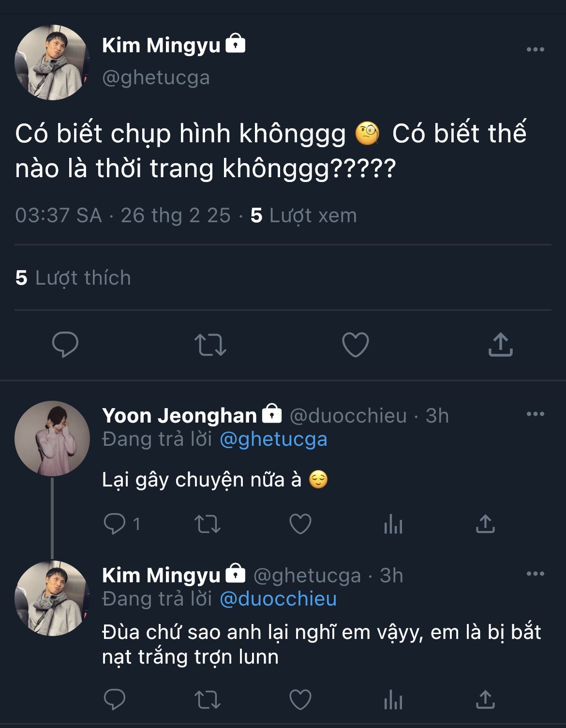
Task: Share Yoon Jeonghan's reply
Action: [x=485, y=524]
